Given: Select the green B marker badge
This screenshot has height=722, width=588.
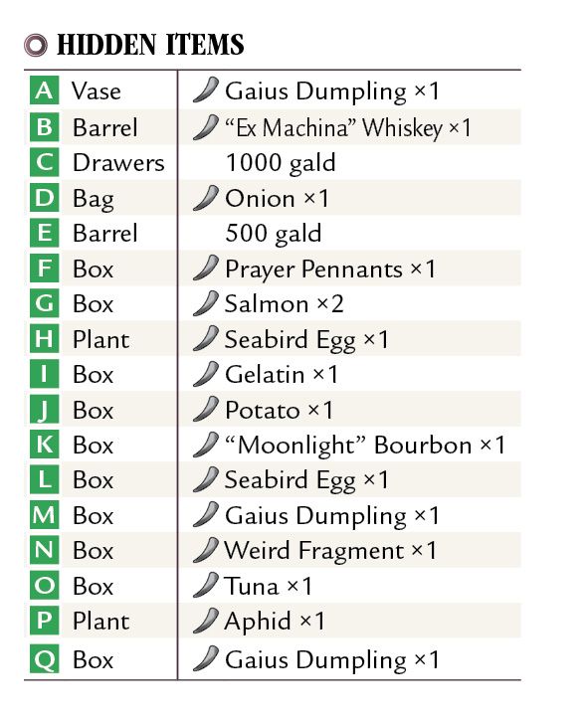Looking at the screenshot, I should tap(44, 126).
